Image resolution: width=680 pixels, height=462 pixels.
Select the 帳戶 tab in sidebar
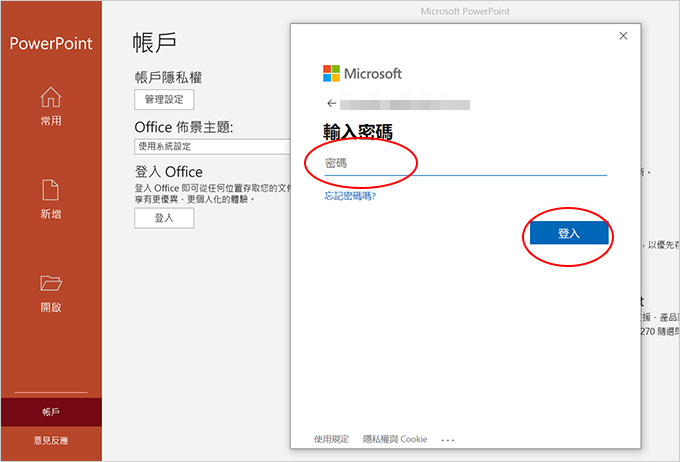[51, 412]
